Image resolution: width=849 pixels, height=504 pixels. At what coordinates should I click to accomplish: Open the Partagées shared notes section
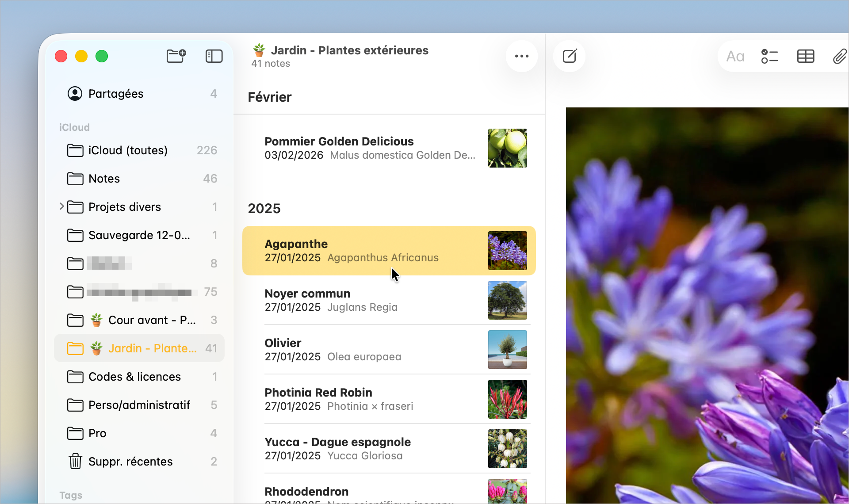point(116,94)
